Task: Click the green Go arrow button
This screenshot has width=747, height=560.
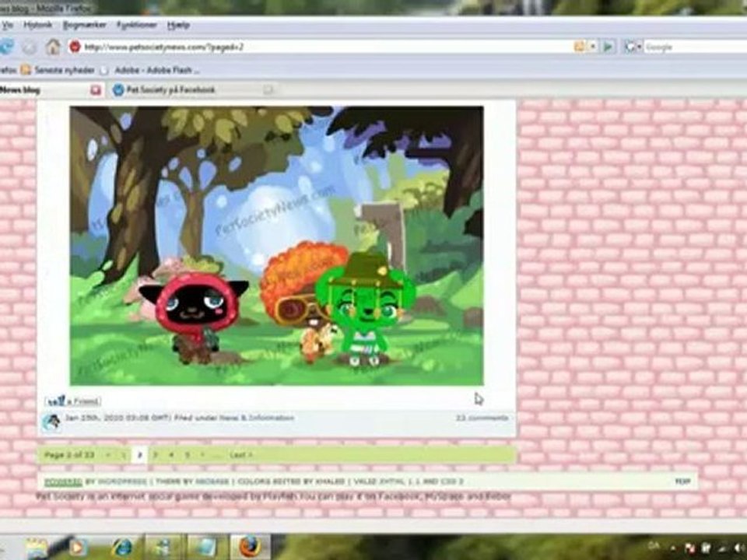Action: point(608,47)
